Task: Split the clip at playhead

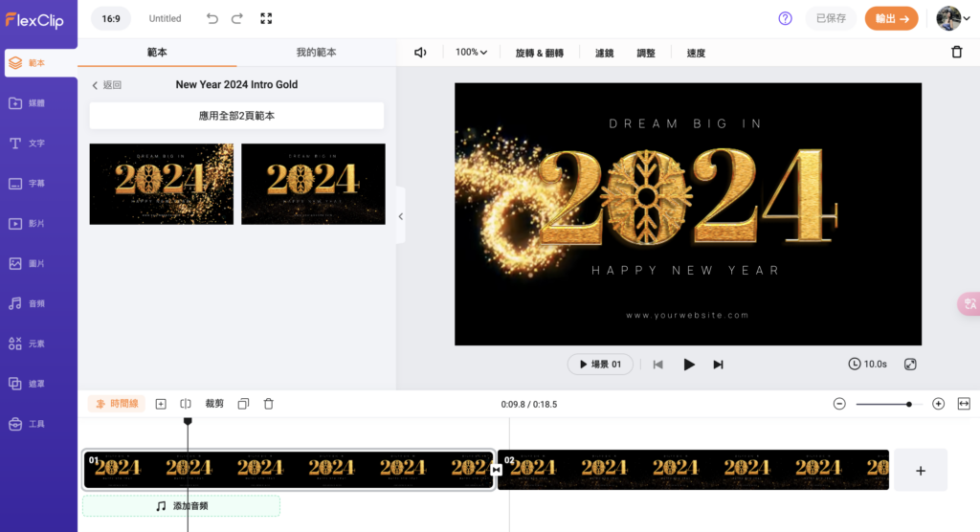Action: click(186, 404)
